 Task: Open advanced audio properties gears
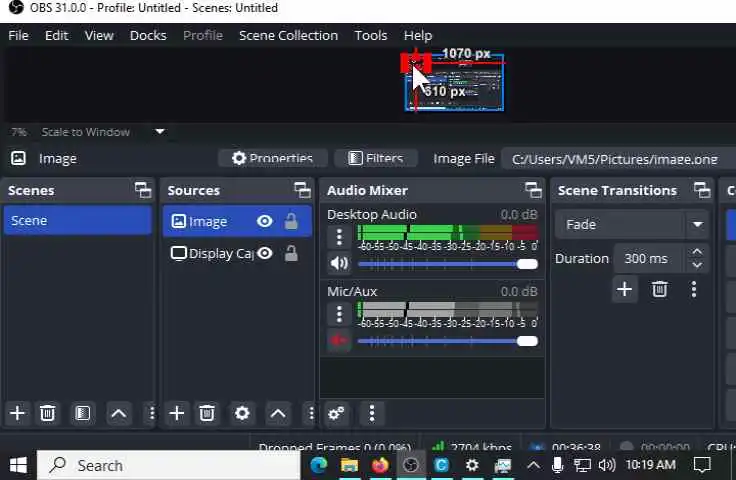(x=336, y=413)
